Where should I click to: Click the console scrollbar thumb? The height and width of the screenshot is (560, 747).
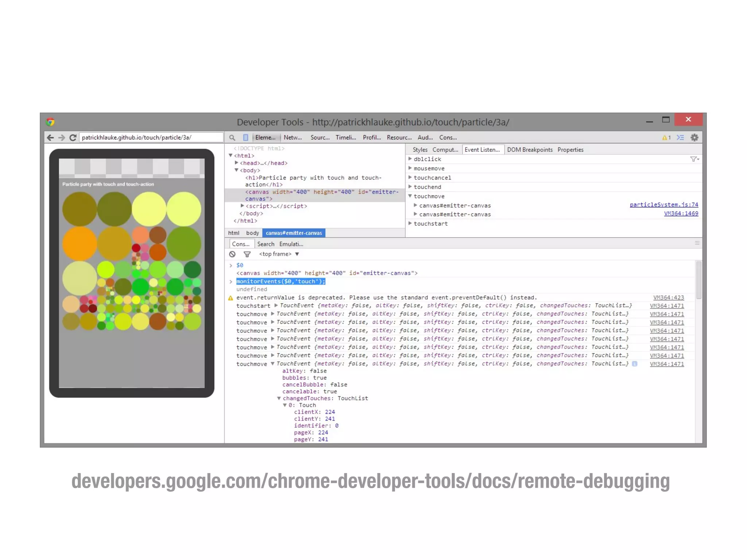pyautogui.click(x=698, y=280)
